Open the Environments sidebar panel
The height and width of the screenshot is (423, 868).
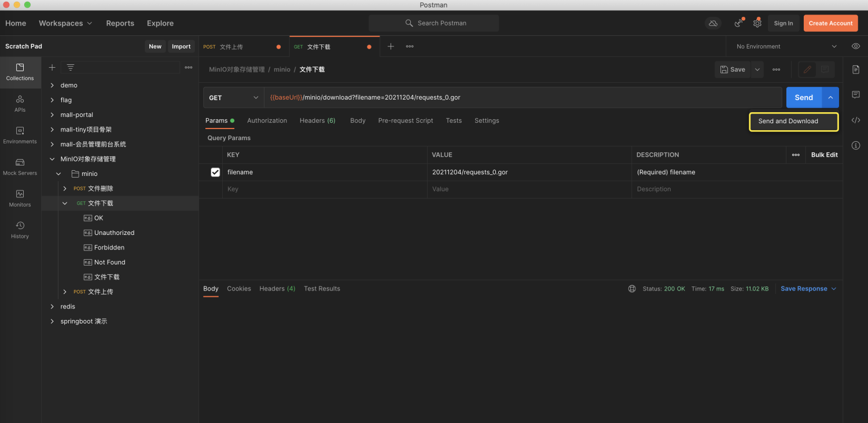tap(20, 135)
